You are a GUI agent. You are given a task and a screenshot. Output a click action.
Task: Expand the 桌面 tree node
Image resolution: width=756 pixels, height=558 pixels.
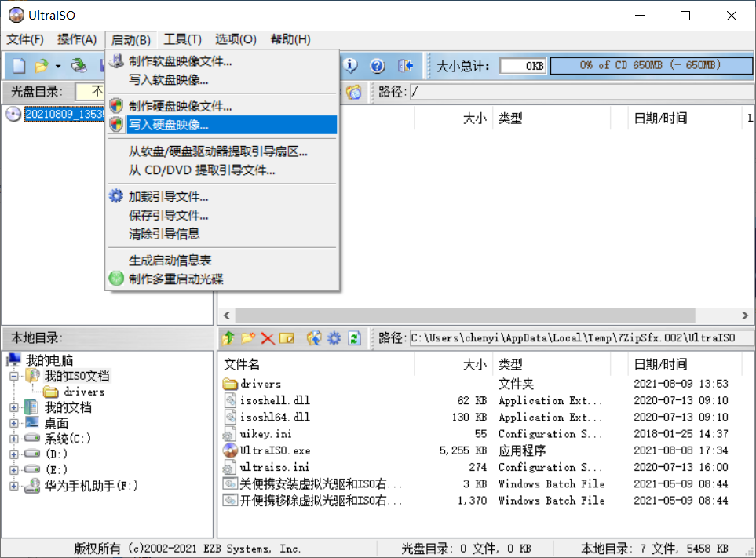click(x=14, y=424)
